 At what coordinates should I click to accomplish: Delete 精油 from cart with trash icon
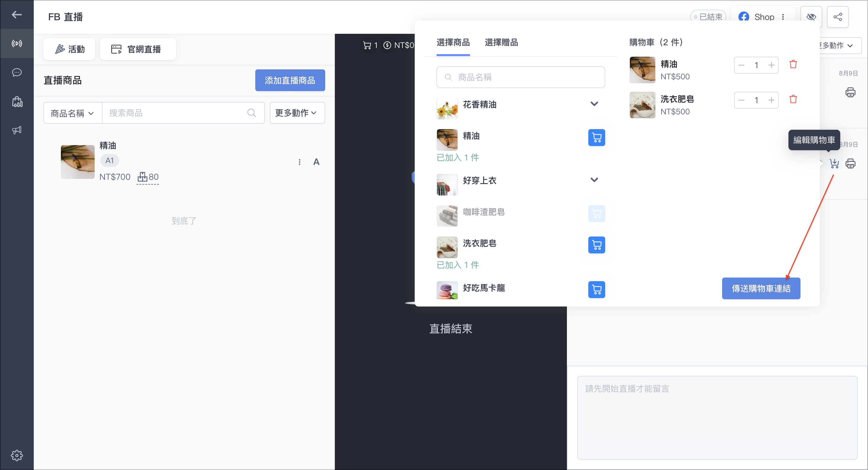(x=793, y=64)
